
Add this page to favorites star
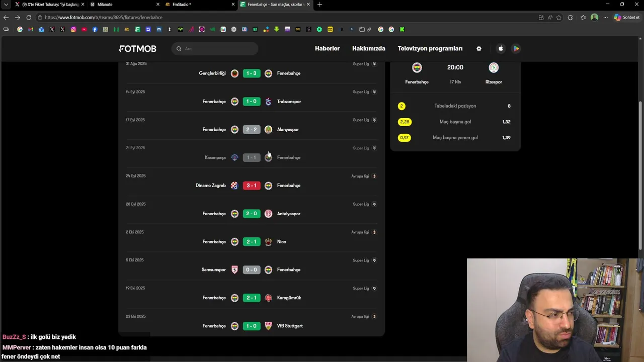point(559,18)
